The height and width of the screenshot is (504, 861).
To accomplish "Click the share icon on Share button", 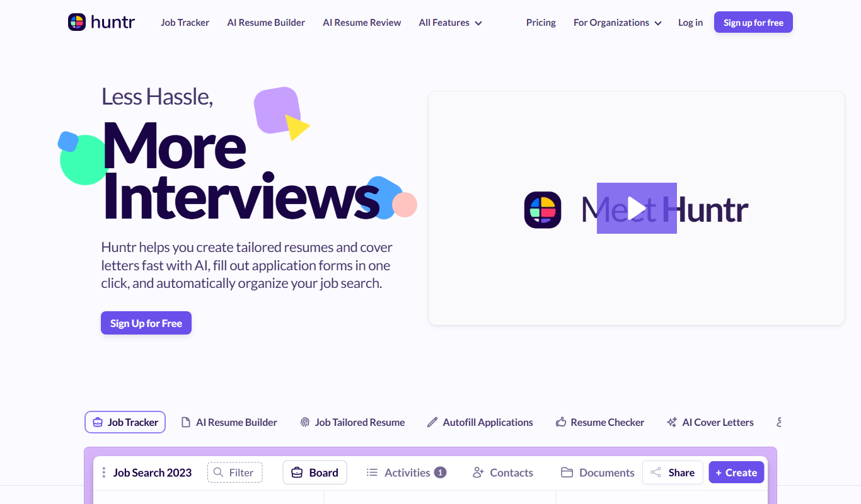I will tap(656, 472).
